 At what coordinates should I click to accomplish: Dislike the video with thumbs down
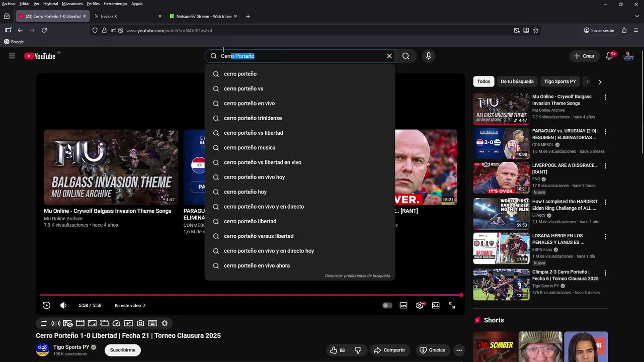358,350
